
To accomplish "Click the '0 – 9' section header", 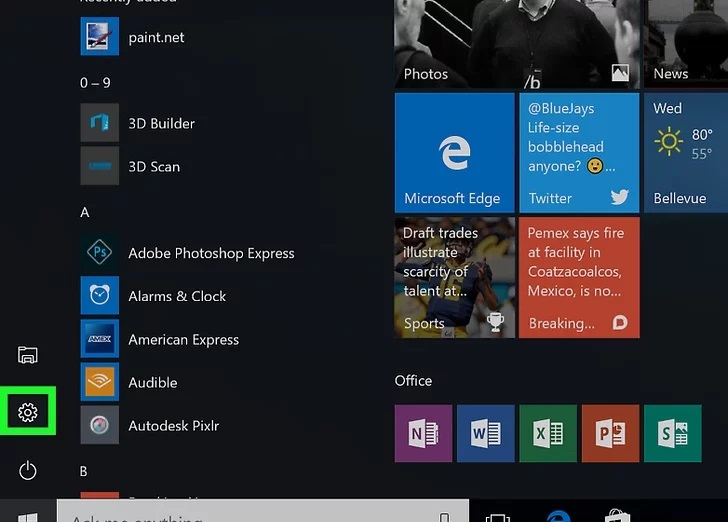I will 95,83.
